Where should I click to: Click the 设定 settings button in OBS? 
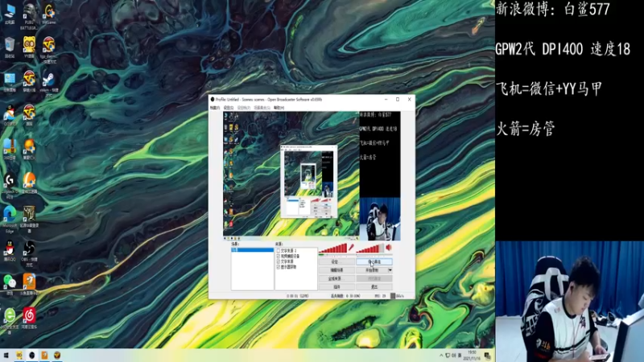point(336,262)
